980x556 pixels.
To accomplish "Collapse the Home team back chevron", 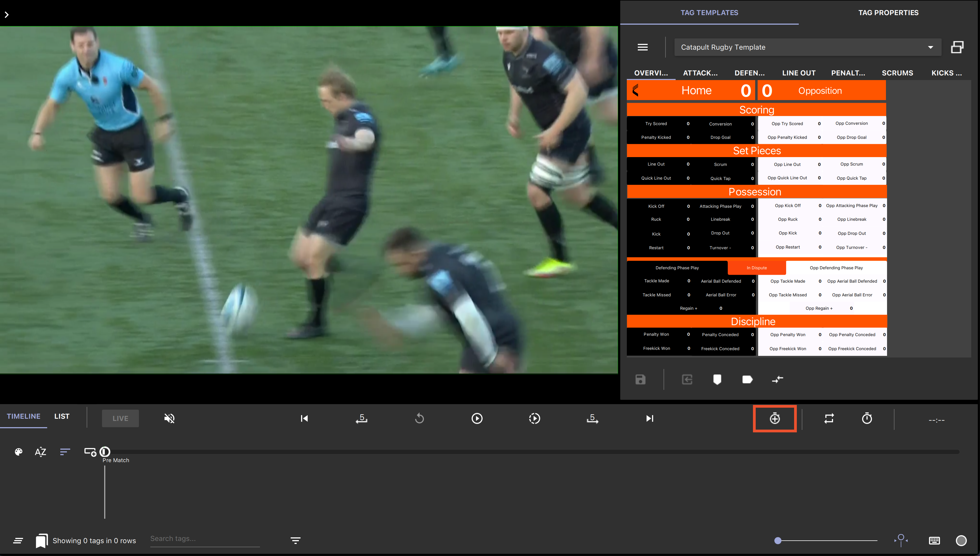I will tap(636, 90).
